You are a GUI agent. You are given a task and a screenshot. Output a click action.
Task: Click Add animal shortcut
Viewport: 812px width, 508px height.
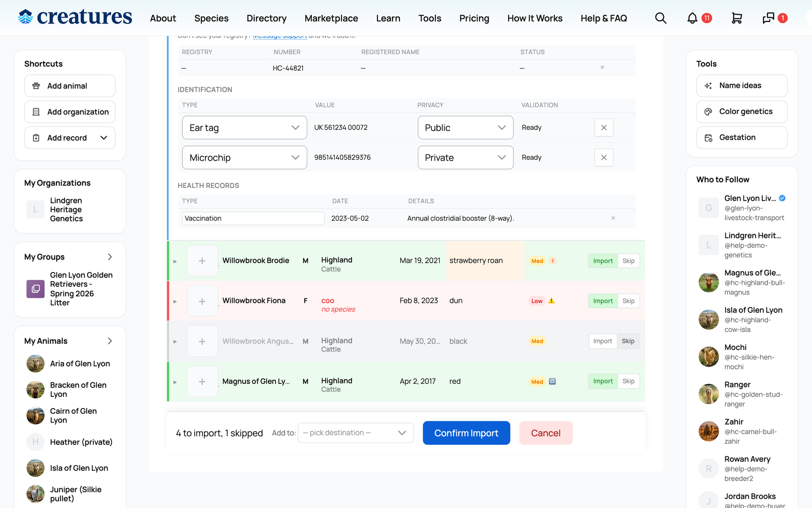click(x=70, y=86)
